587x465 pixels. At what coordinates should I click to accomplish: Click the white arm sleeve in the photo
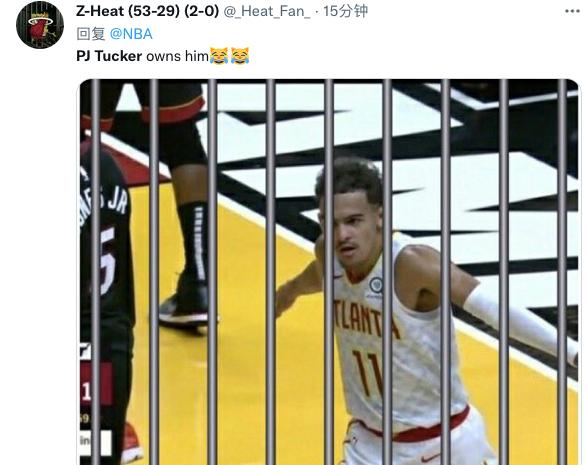(518, 320)
